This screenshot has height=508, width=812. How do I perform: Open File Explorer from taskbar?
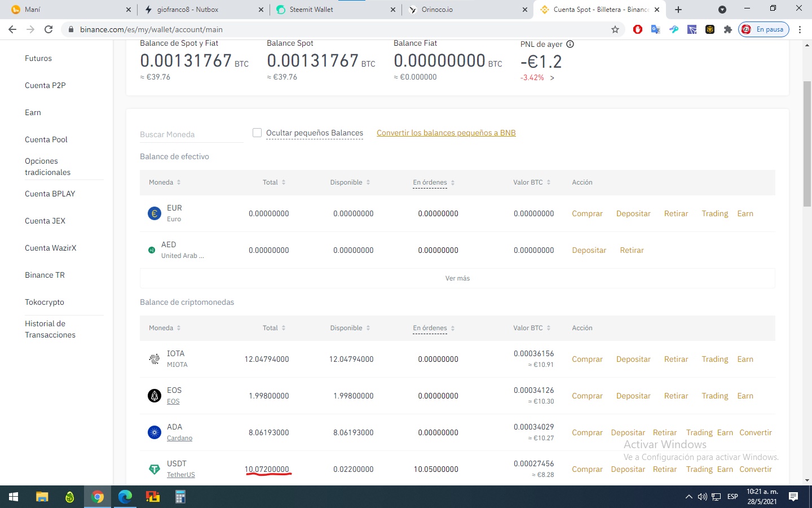point(42,497)
